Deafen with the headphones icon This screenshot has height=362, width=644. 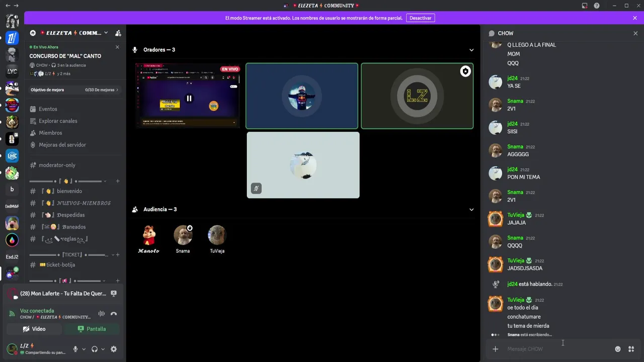click(95, 349)
